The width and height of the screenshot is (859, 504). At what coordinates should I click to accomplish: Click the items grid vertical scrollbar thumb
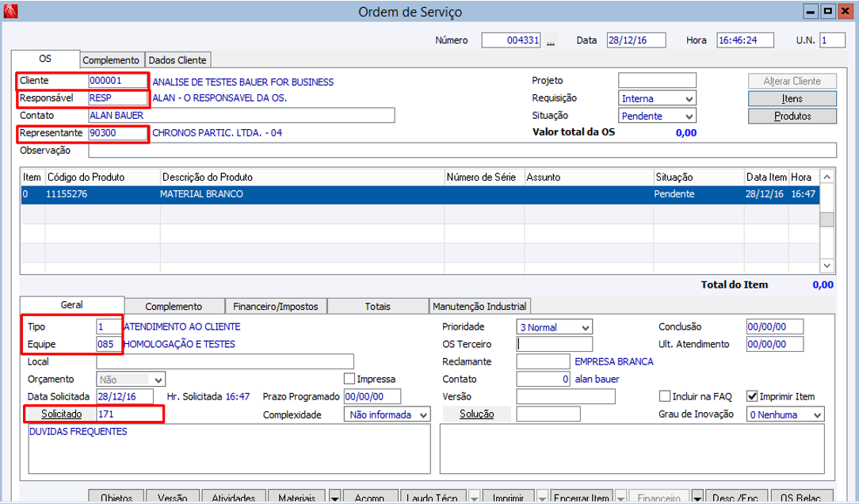tap(827, 220)
